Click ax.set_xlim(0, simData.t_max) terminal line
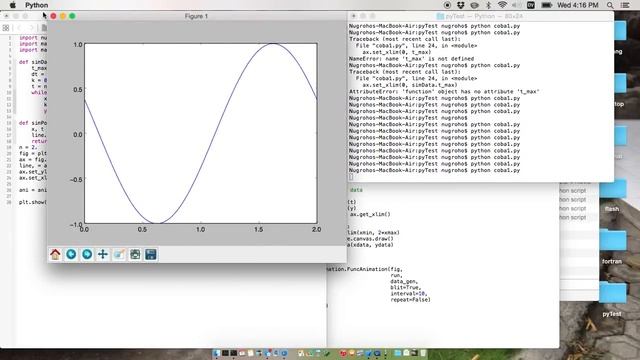The image size is (640, 360). 410,85
